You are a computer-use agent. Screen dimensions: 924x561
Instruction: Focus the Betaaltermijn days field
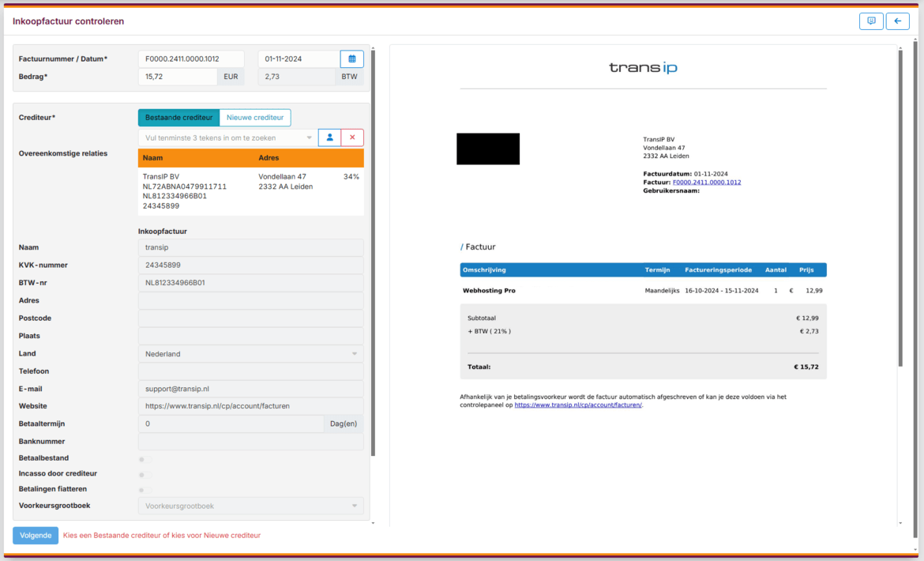pos(231,424)
